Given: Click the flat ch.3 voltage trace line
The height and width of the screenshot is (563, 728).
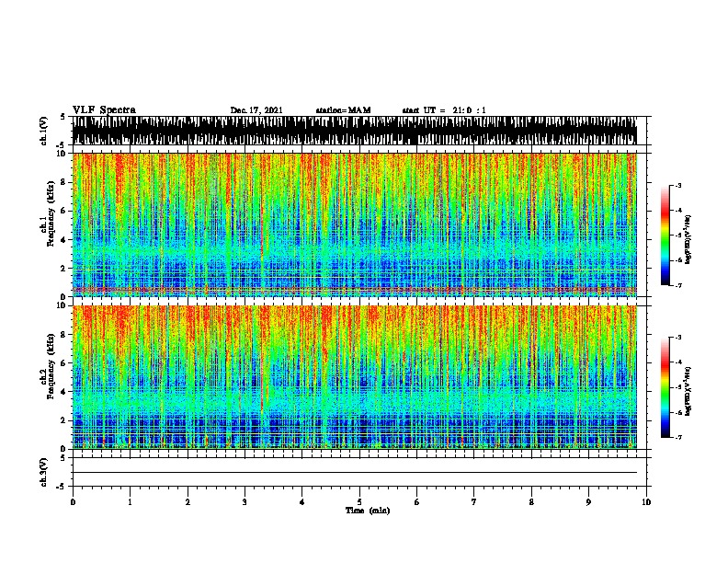Looking at the screenshot, I should 354,473.
